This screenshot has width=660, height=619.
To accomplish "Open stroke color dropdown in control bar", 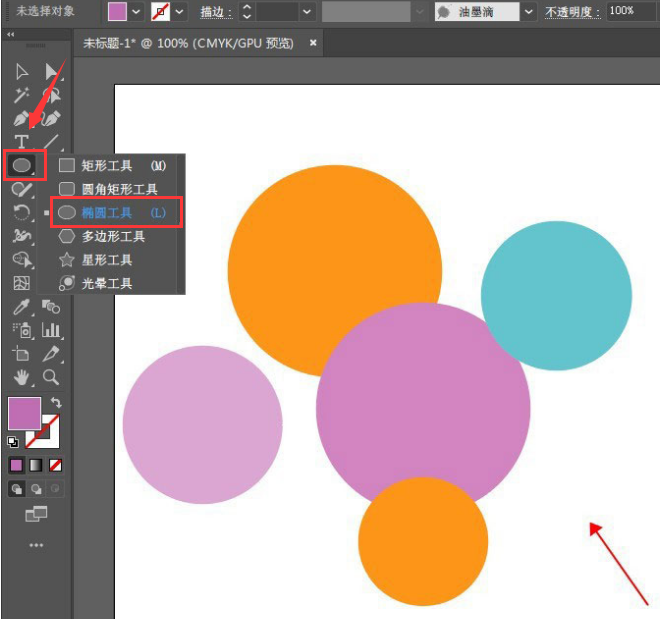I will 180,11.
